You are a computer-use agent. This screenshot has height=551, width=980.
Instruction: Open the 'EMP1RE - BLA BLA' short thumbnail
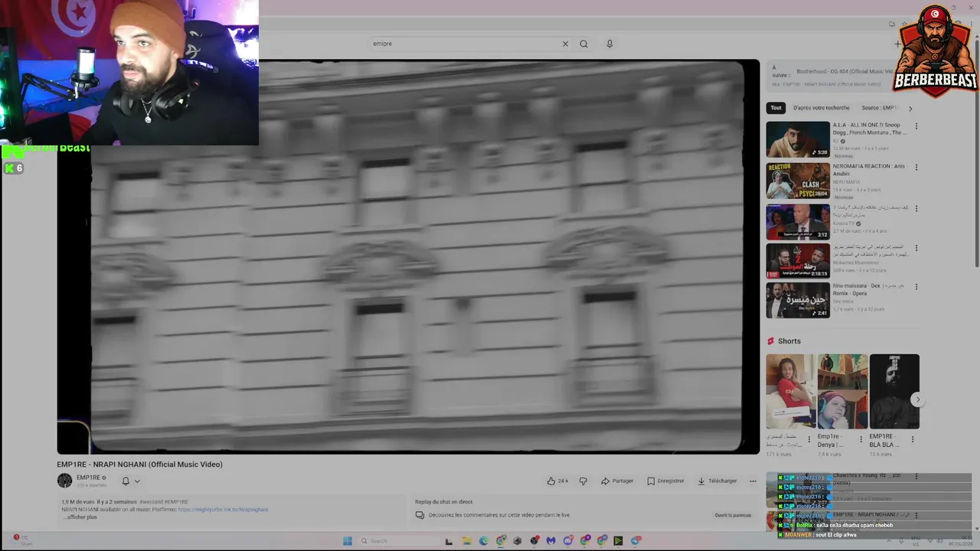(x=894, y=391)
